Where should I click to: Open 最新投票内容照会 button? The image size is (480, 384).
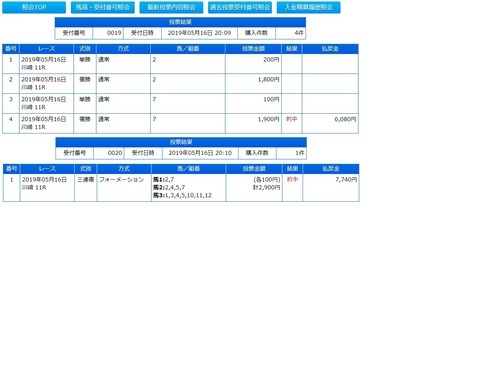click(x=171, y=7)
